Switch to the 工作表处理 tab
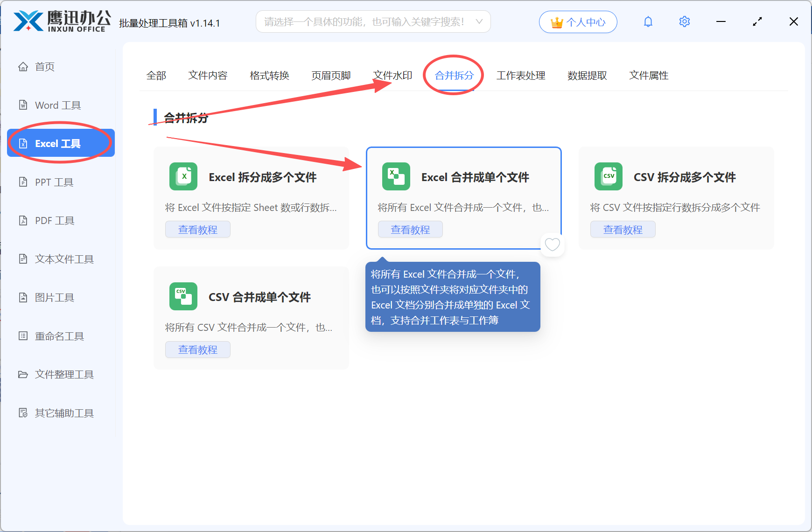The image size is (812, 532). click(x=521, y=75)
